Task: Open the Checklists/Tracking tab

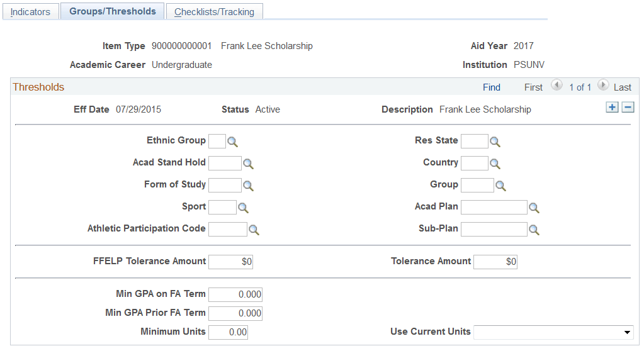Action: (214, 12)
